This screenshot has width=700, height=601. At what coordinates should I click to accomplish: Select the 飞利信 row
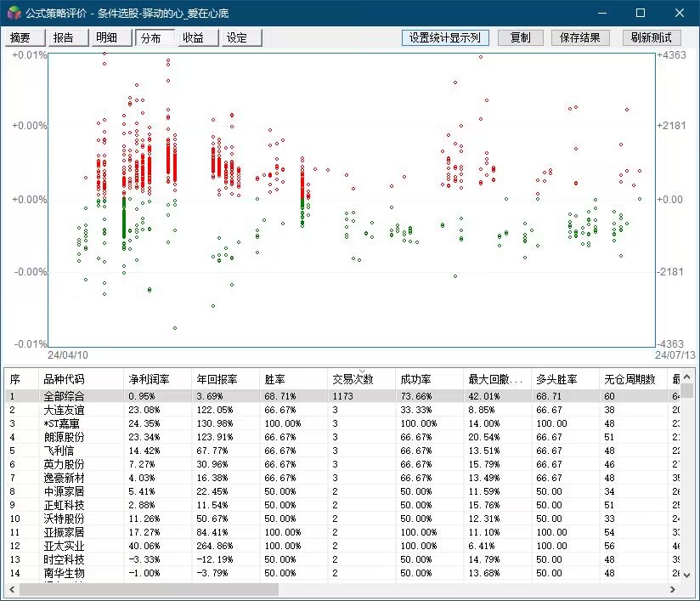[342, 451]
